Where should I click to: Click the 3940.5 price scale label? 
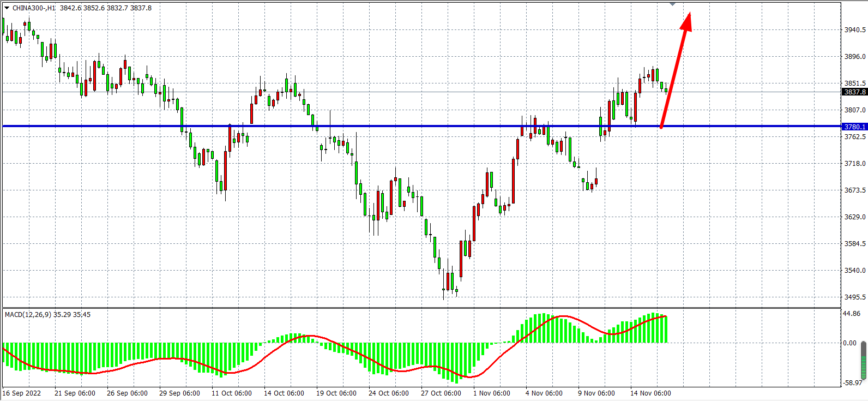(x=854, y=30)
